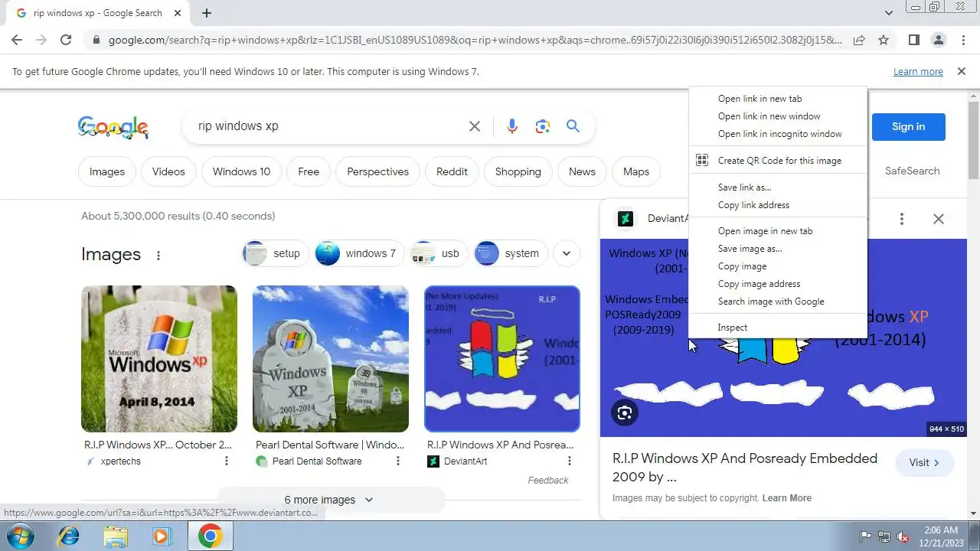
Task: Open the tab search dropdown arrow
Action: pos(888,13)
